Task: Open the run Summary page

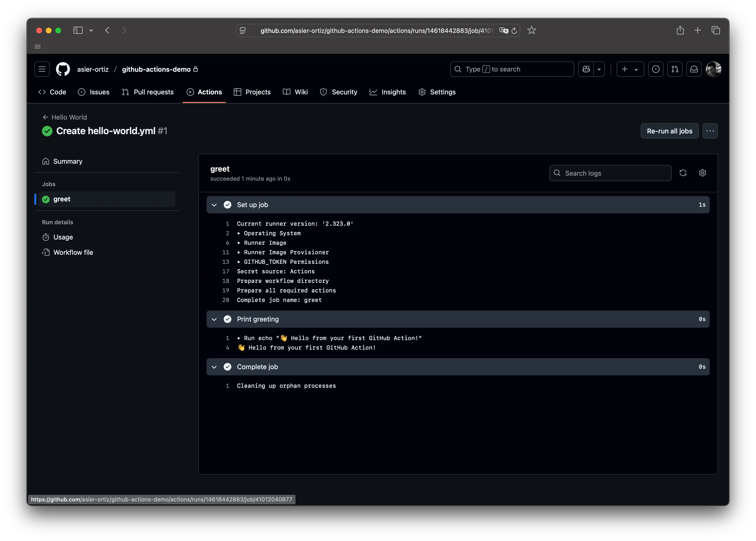Action: point(107,161)
